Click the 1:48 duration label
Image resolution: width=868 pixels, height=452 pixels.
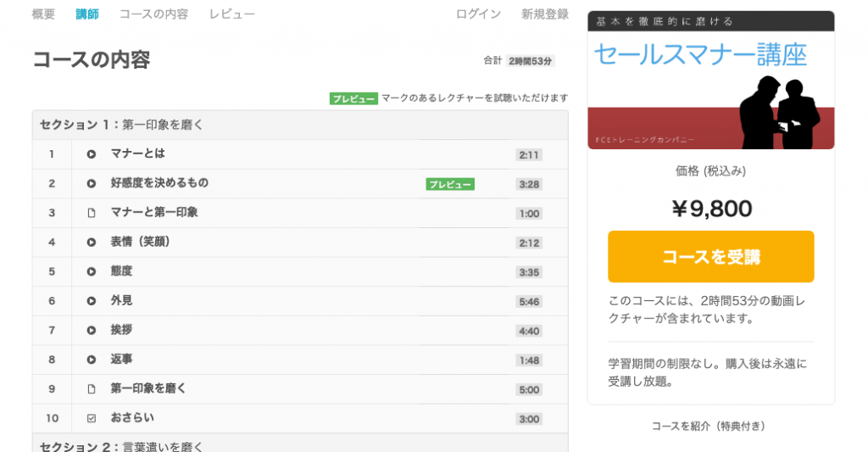click(x=529, y=360)
